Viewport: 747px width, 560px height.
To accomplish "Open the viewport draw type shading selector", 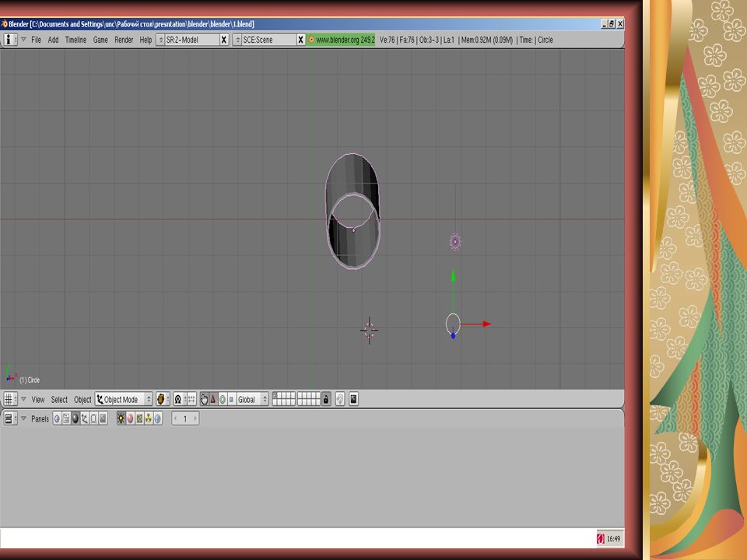I will pyautogui.click(x=163, y=399).
